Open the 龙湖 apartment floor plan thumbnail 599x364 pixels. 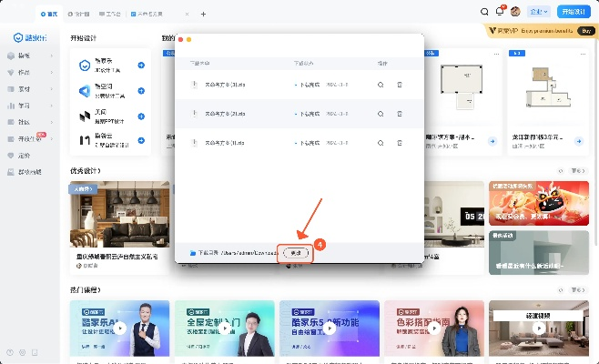(x=548, y=87)
